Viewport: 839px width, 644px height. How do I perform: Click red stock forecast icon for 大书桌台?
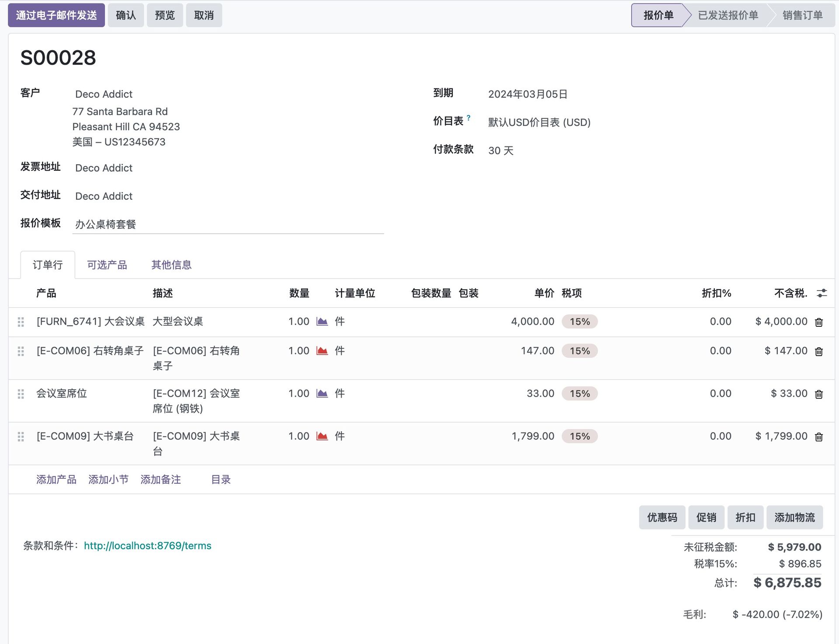[x=322, y=436]
